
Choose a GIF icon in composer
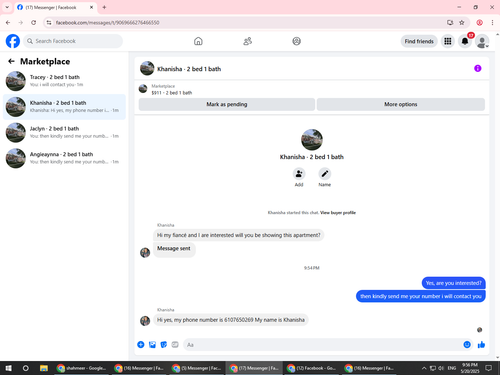(175, 345)
